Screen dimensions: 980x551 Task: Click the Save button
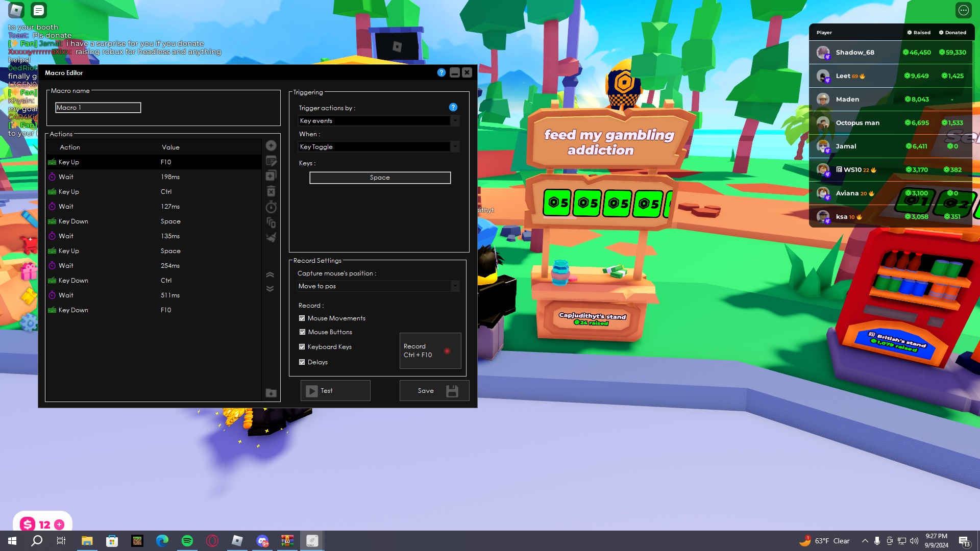[x=434, y=391]
